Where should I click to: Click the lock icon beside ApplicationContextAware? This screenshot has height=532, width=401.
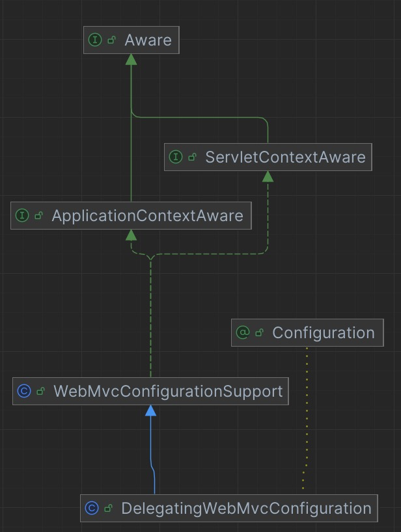click(38, 216)
